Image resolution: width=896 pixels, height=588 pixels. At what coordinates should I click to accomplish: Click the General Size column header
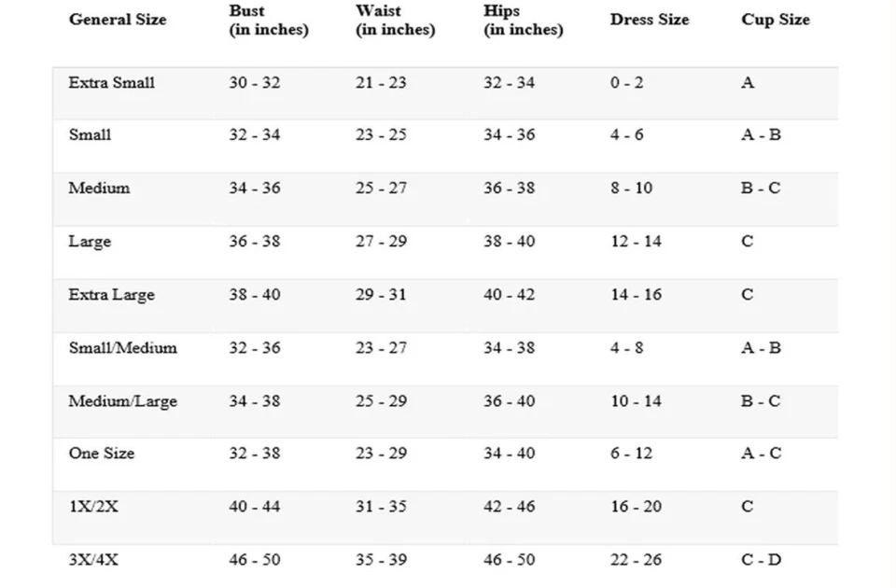118,20
